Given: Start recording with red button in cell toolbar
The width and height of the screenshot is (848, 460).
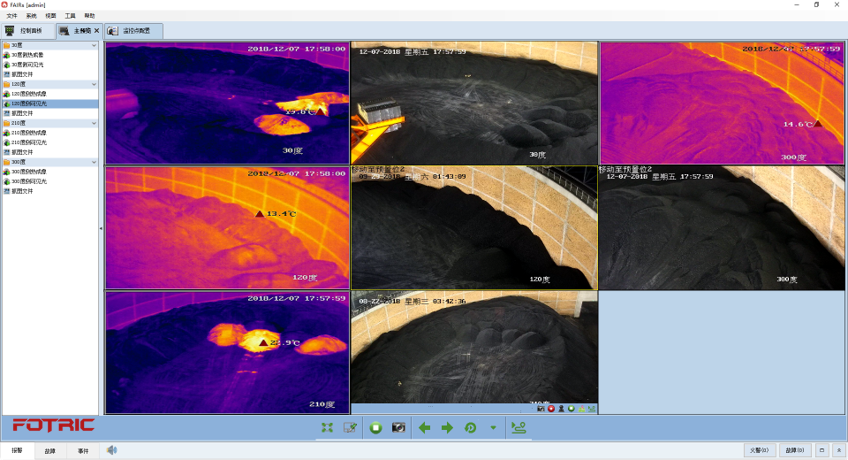Looking at the screenshot, I should point(551,409).
